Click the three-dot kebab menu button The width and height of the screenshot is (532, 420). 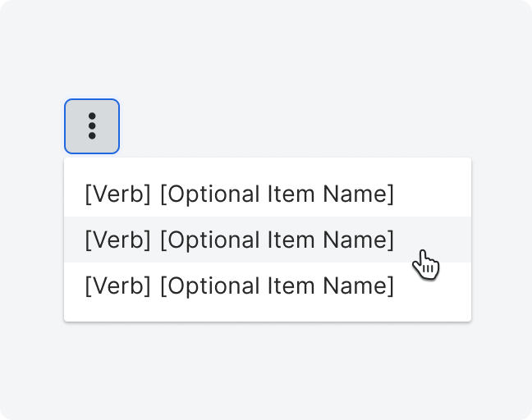click(92, 126)
